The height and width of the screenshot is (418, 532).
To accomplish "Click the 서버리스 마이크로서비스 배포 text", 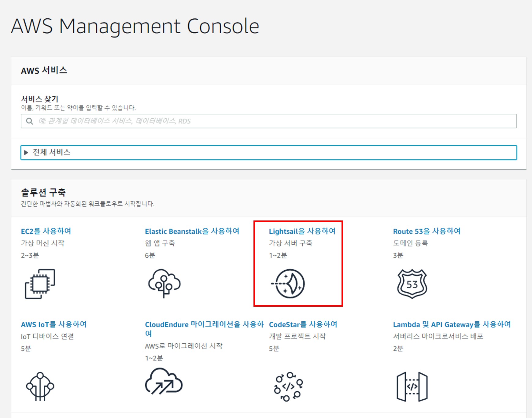I will [438, 336].
